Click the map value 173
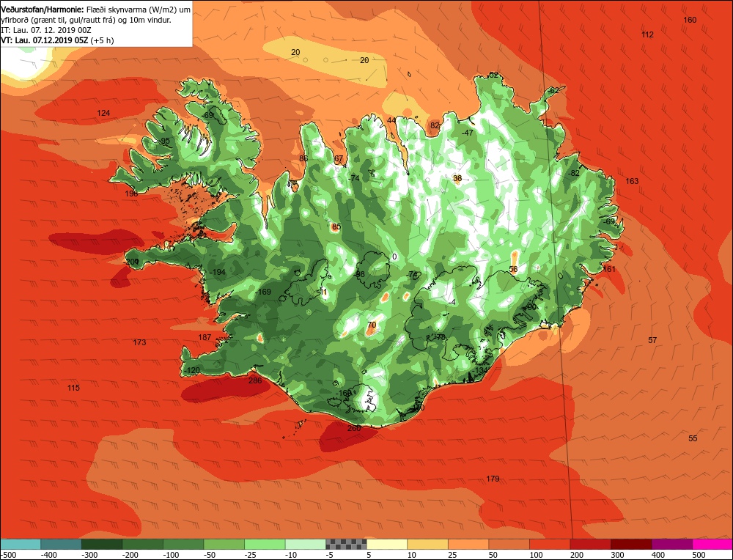The image size is (733, 560). pos(139,342)
